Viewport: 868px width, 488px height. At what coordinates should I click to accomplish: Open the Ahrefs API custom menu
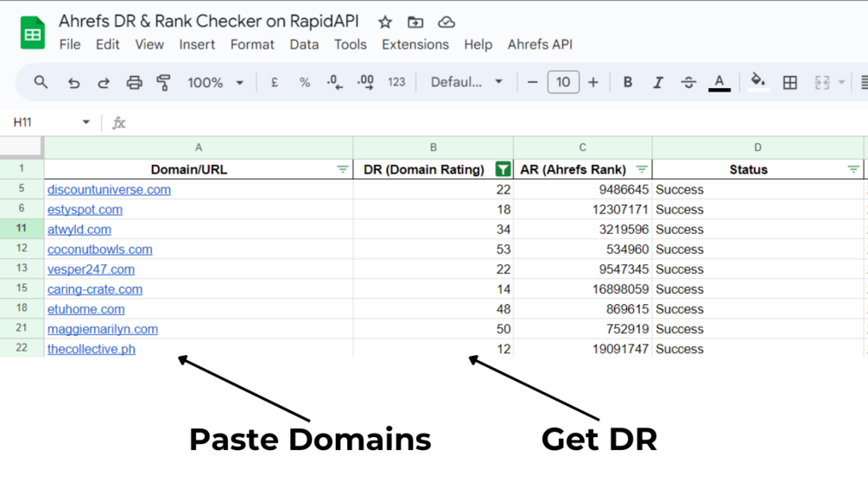540,44
